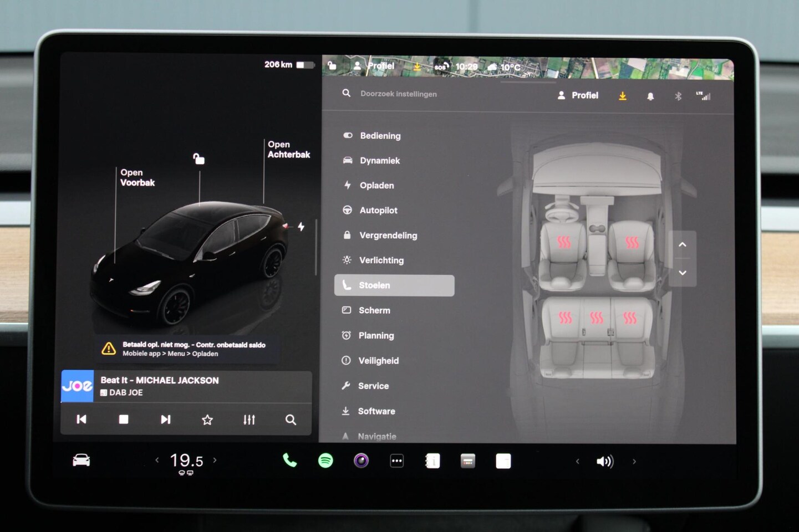Open the dashcam camera app
The height and width of the screenshot is (532, 799).
click(x=361, y=461)
